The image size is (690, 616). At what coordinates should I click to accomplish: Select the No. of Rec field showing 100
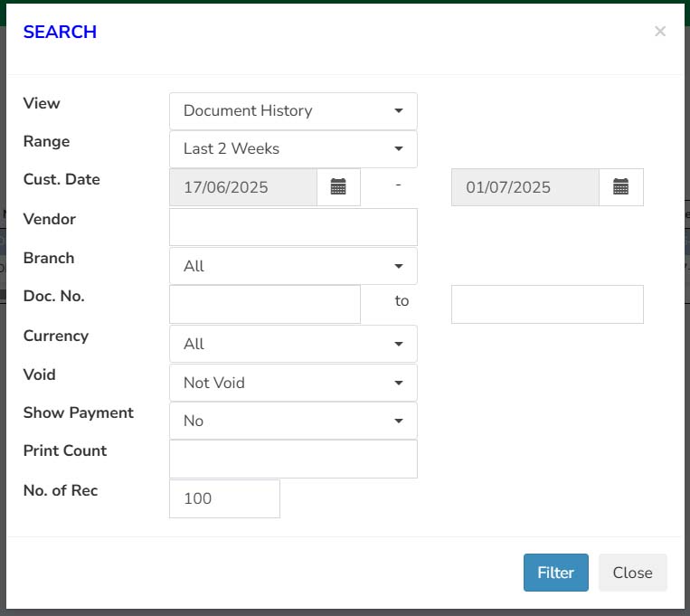click(x=224, y=498)
